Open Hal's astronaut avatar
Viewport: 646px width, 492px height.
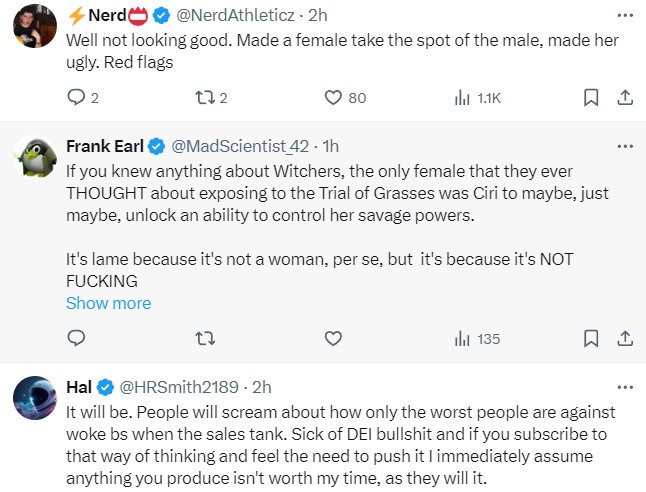click(35, 398)
